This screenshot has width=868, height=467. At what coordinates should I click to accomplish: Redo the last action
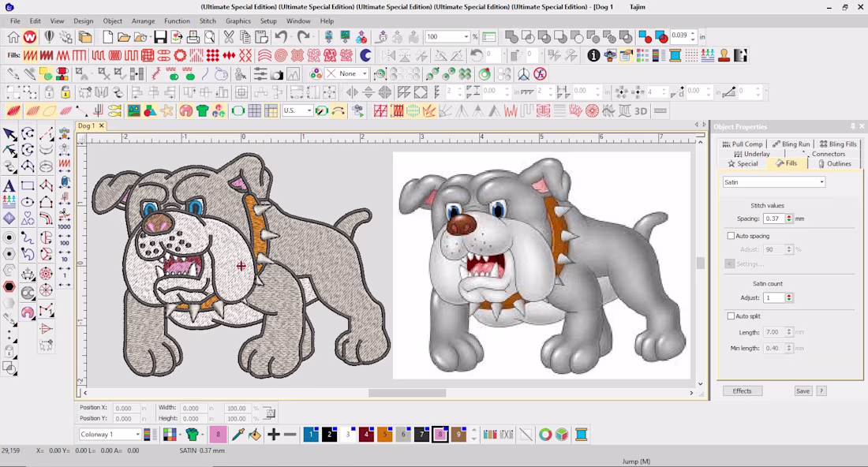[304, 37]
